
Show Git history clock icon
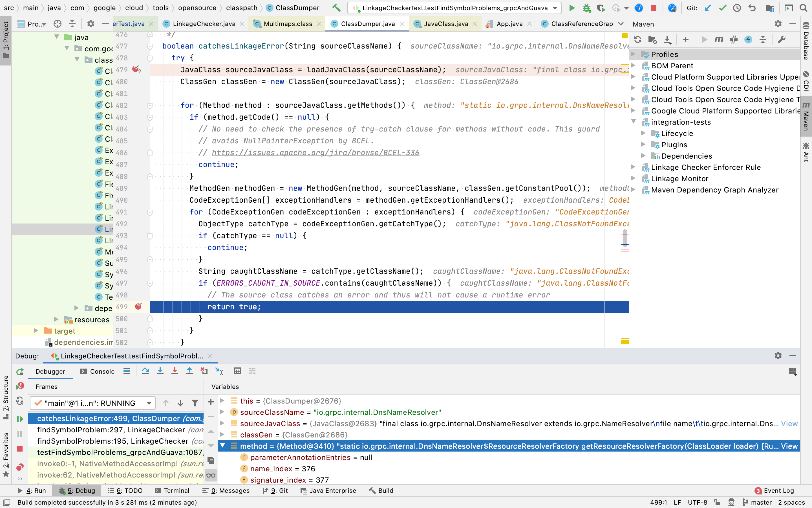[x=737, y=8]
